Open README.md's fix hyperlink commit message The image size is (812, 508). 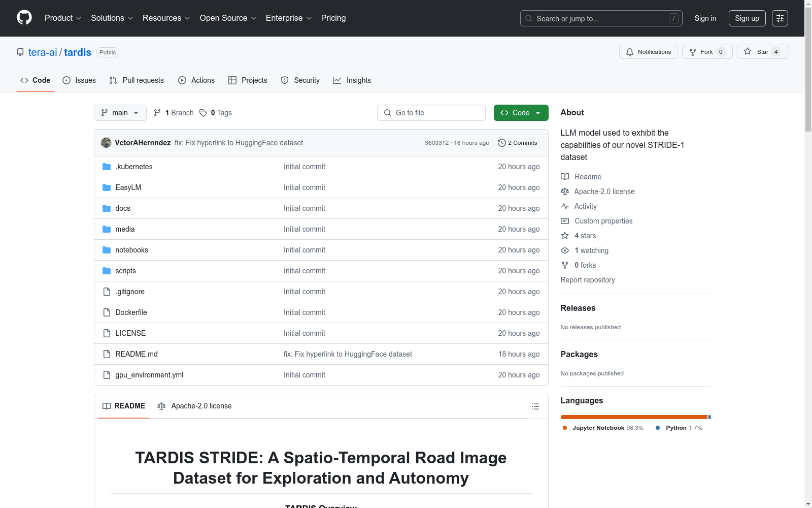click(x=348, y=354)
